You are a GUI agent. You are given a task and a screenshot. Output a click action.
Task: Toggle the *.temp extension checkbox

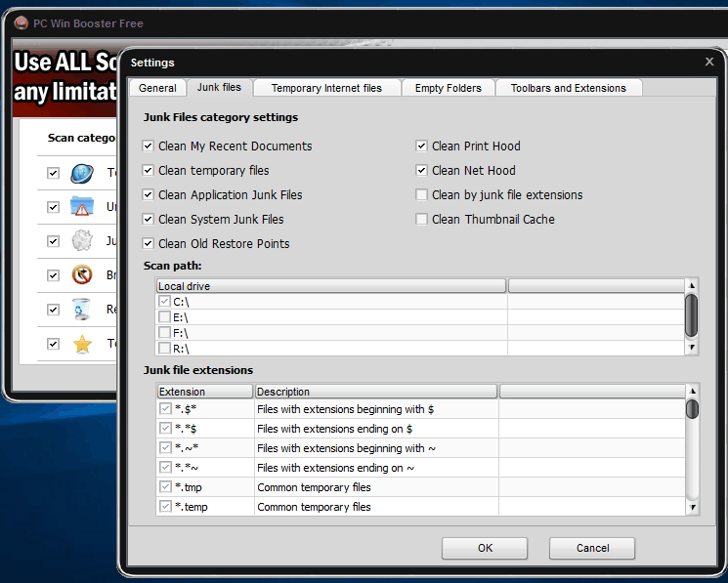click(x=165, y=506)
